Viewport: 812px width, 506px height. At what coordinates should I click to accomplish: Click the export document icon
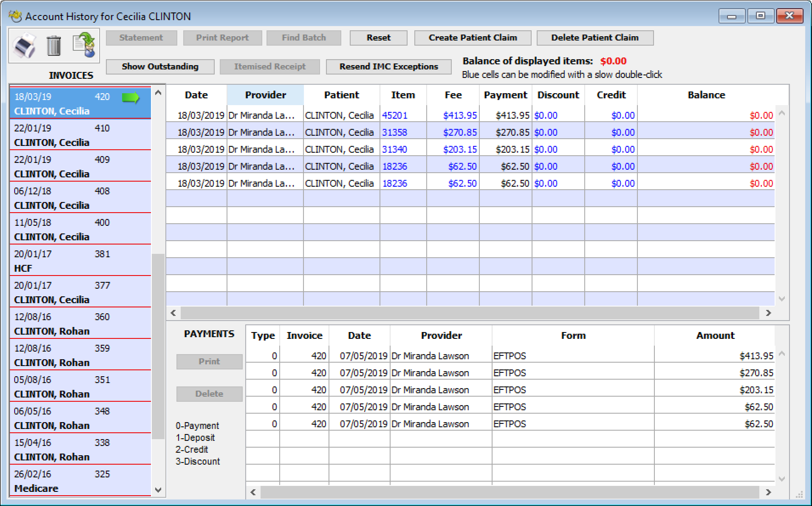[x=84, y=45]
